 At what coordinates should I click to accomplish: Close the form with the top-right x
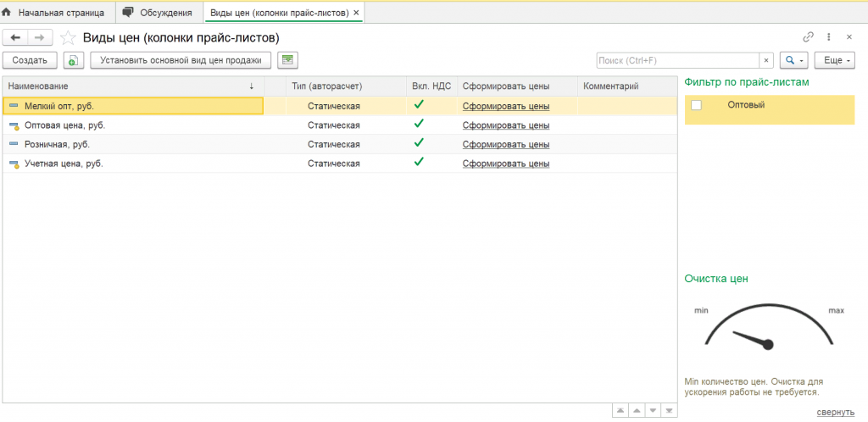point(849,37)
